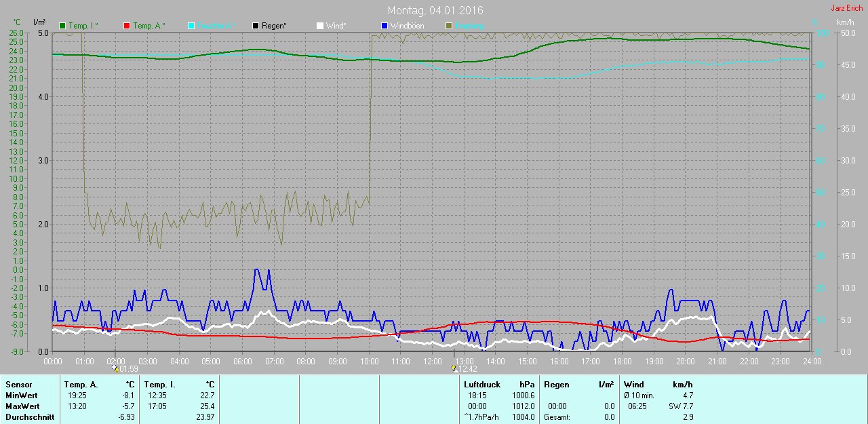Click the '22.7' indoor minimum value
The width and height of the screenshot is (868, 424).
point(208,396)
